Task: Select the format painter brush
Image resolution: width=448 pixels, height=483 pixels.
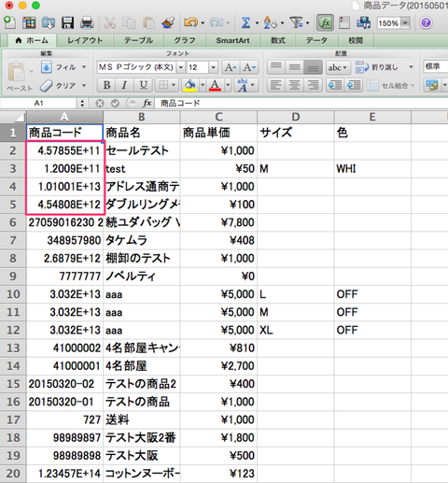Action: (x=168, y=22)
